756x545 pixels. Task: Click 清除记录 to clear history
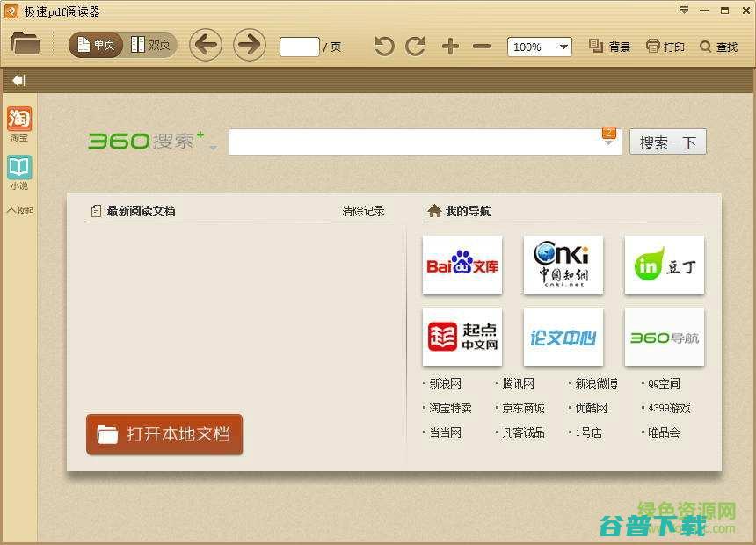pos(364,211)
